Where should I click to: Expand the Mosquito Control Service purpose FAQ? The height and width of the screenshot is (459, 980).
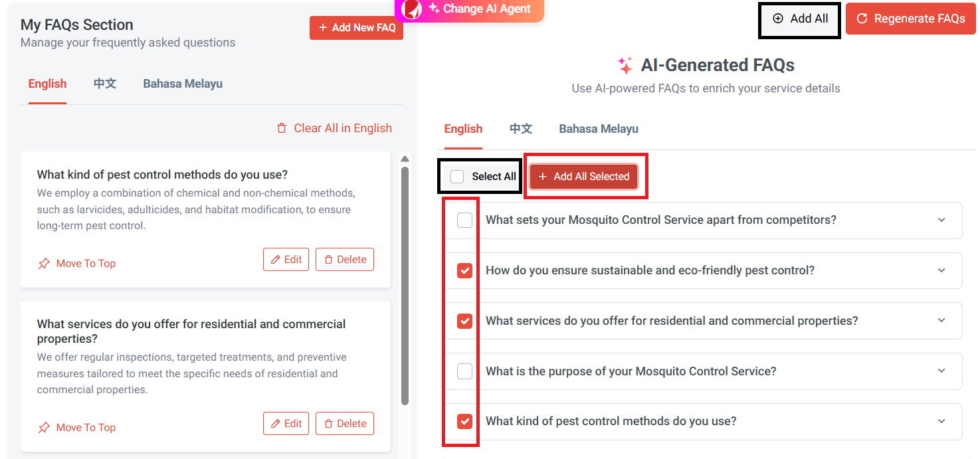coord(941,371)
